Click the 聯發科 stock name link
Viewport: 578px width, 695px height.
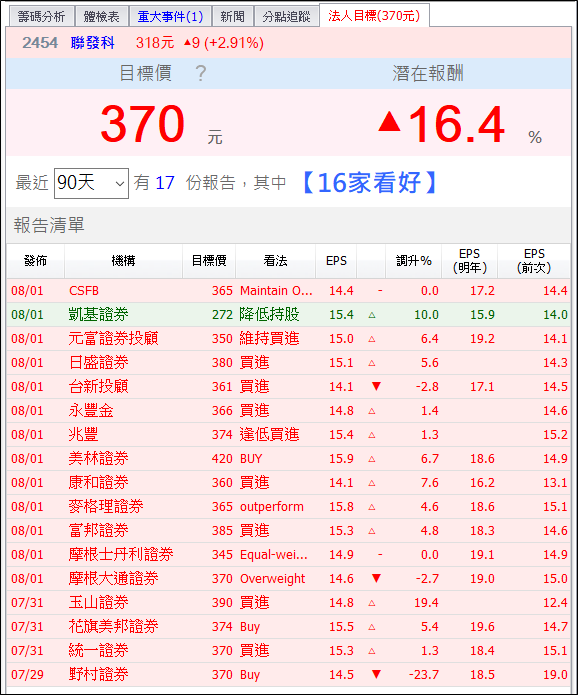pyautogui.click(x=93, y=43)
